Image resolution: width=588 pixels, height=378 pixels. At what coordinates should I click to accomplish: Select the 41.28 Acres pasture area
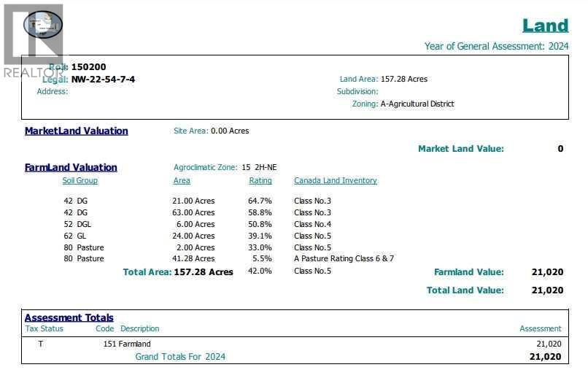(193, 259)
